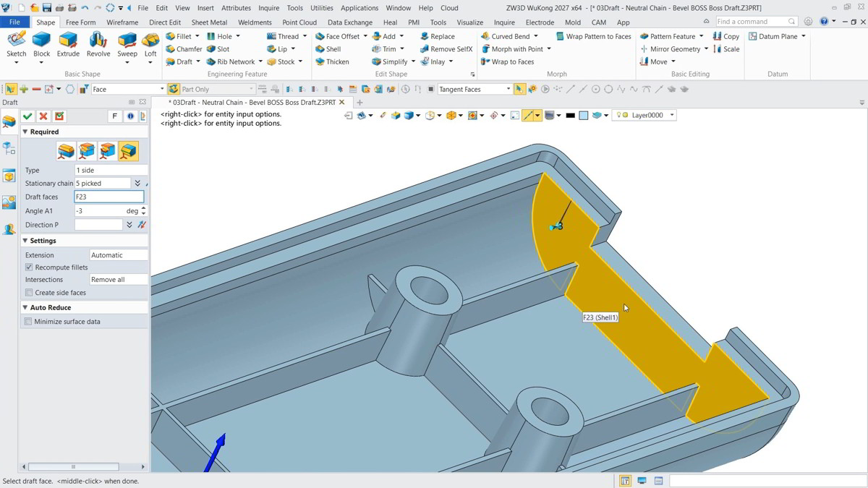The width and height of the screenshot is (868, 488).
Task: Choose the first draft method icon
Action: point(66,151)
